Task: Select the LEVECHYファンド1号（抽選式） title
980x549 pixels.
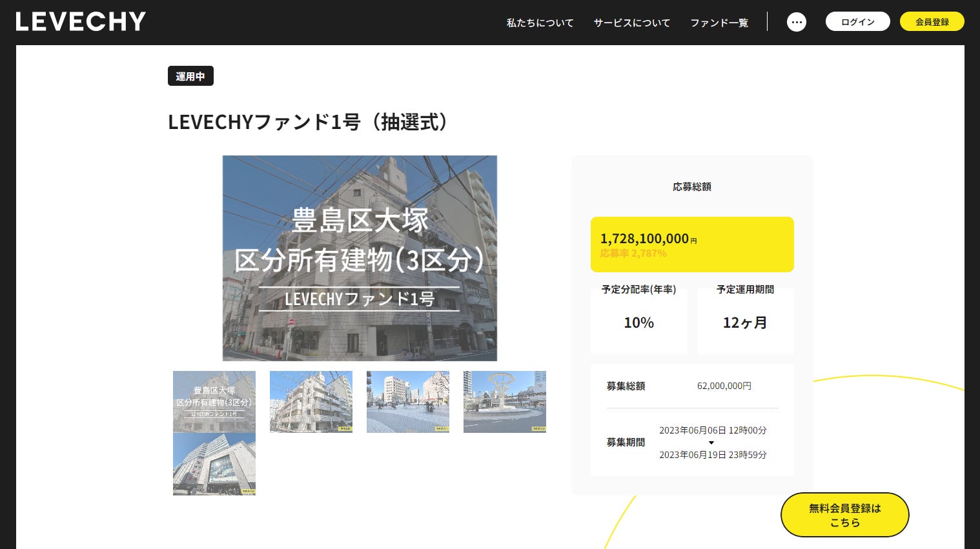Action: (x=309, y=122)
